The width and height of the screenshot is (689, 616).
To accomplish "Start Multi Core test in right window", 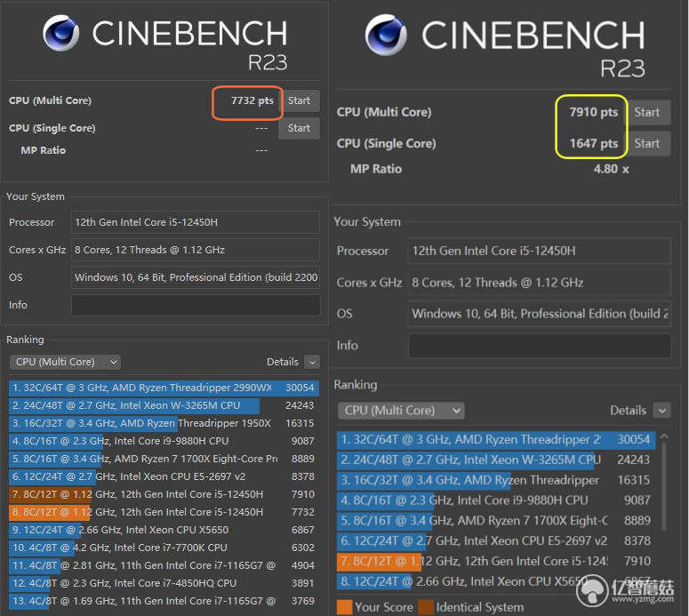I will tap(648, 113).
